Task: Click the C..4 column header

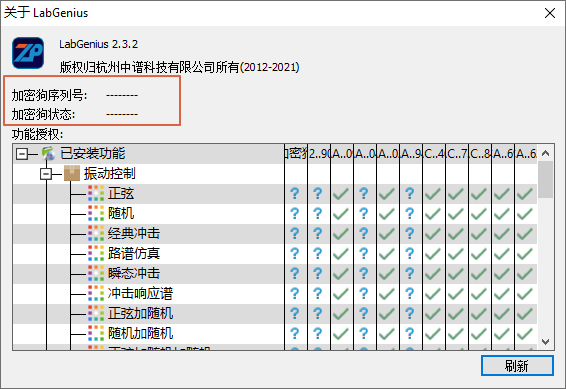Action: click(434, 154)
